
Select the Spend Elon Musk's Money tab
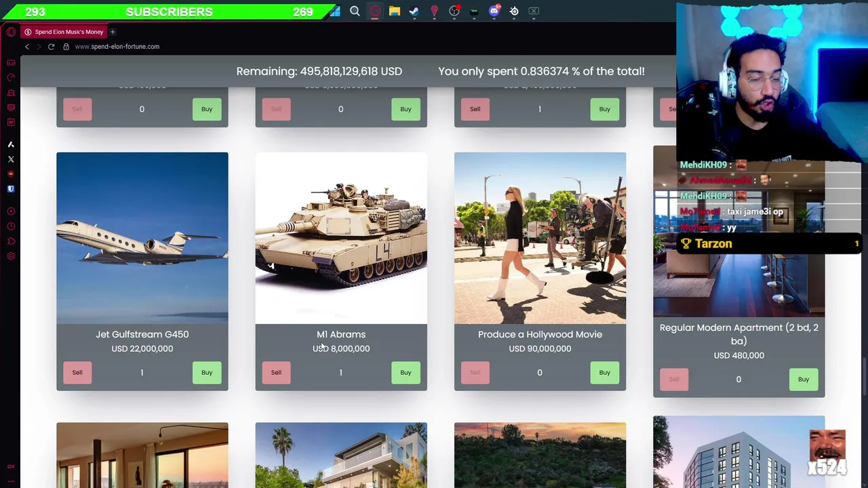click(63, 32)
